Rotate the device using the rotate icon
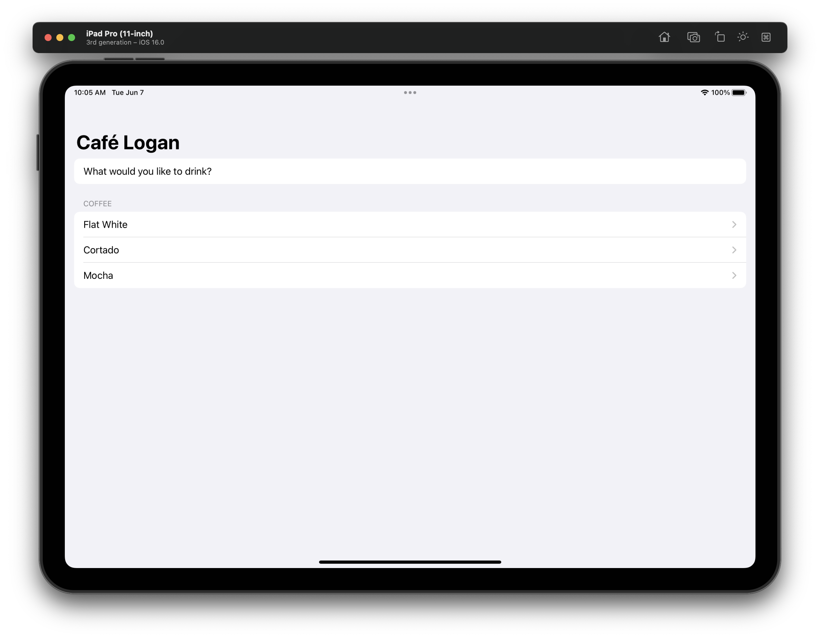The height and width of the screenshot is (644, 820). 720,37
